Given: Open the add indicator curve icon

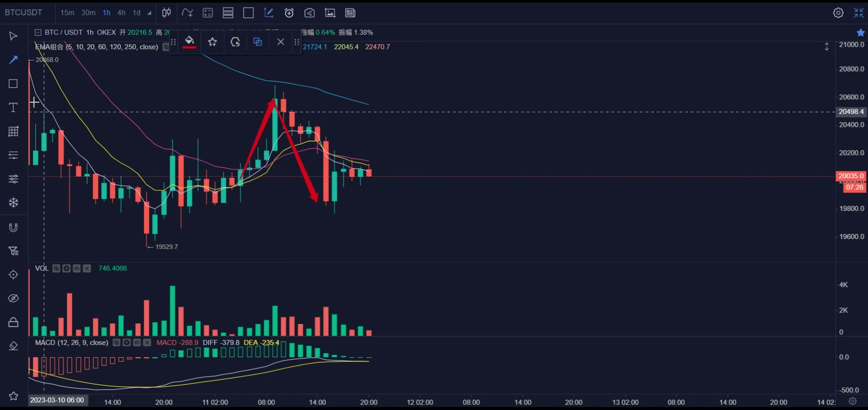Looking at the screenshot, I should click(x=187, y=13).
